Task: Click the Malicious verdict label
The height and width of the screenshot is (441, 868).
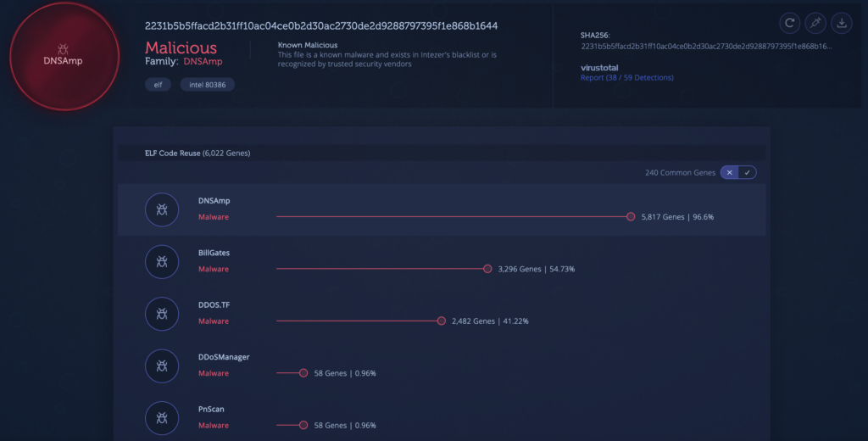Action: point(181,47)
